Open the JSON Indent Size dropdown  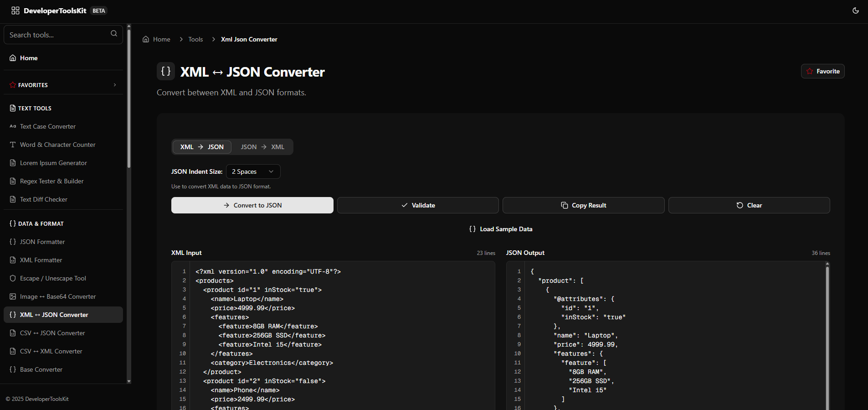[x=253, y=171]
